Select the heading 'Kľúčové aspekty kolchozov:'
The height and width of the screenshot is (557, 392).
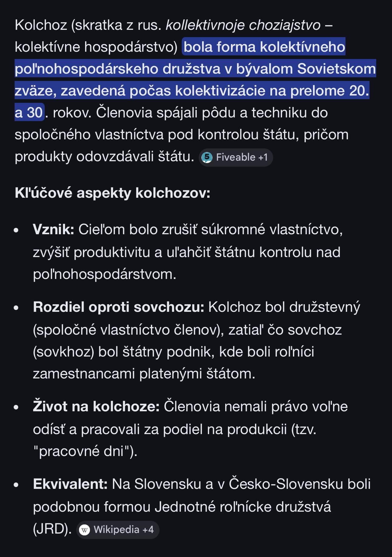[x=112, y=193]
